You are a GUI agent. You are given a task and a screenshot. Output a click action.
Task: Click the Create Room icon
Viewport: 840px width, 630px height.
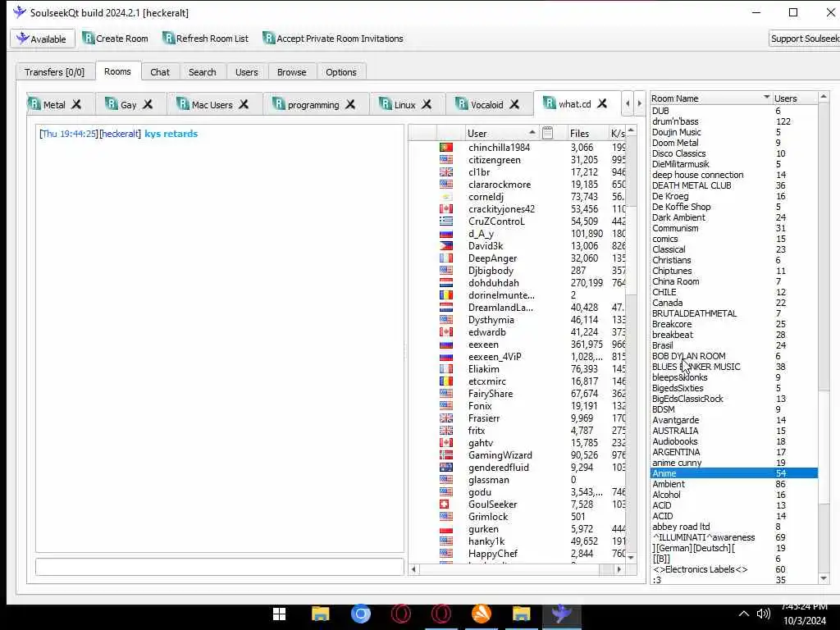pos(88,38)
